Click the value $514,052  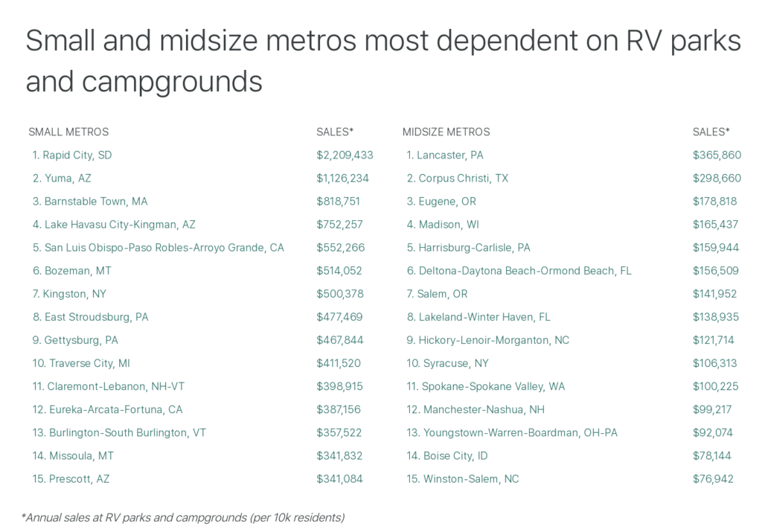(x=339, y=271)
